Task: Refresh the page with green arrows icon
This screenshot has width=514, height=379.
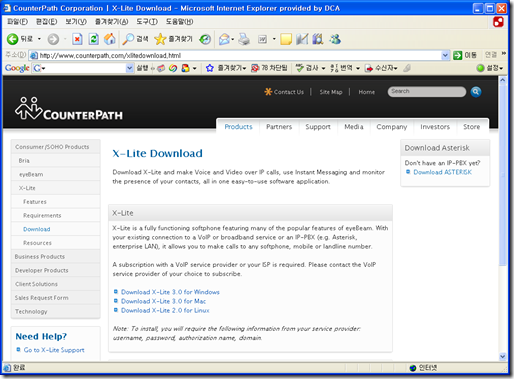Action: point(94,39)
